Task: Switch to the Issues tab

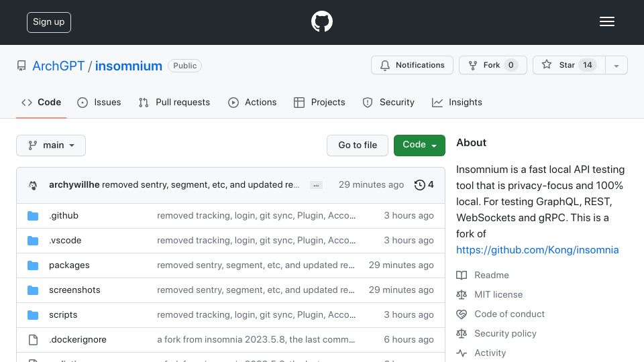Action: [x=99, y=102]
